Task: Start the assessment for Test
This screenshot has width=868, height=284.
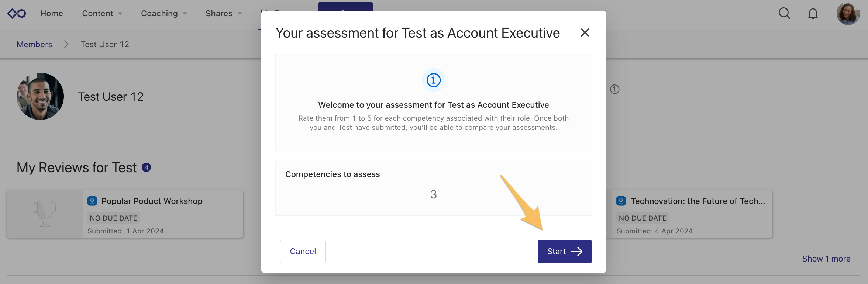Action: pyautogui.click(x=564, y=251)
